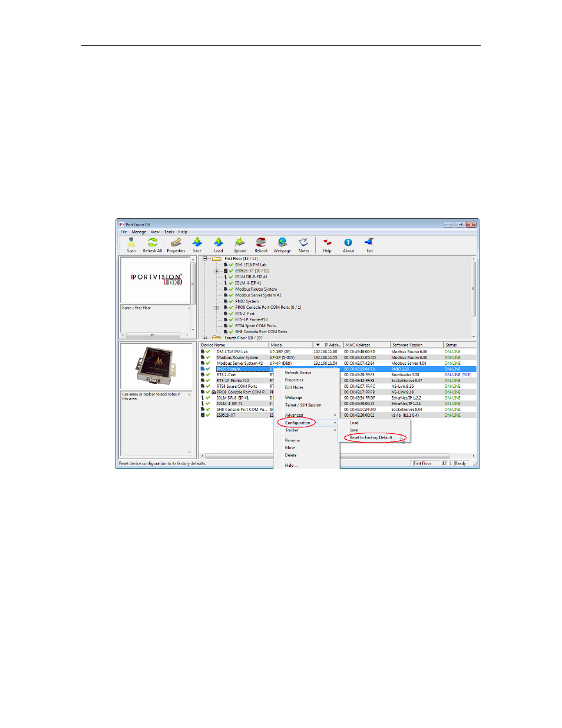Click the device list horizontal scrollbar
This screenshot has width=562, height=728.
coord(338,456)
